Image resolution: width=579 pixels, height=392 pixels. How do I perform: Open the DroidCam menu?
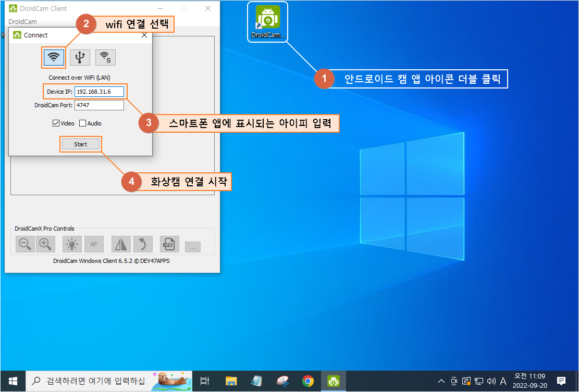click(22, 21)
